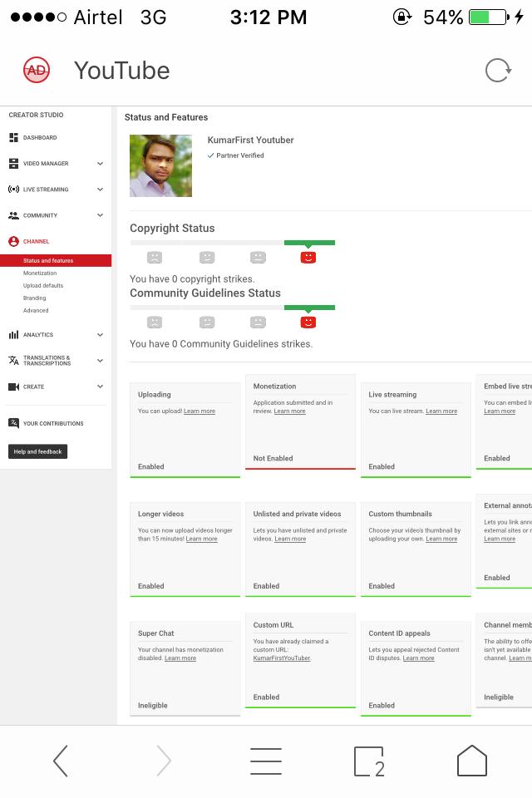Click the Help and feedback button

click(x=37, y=451)
